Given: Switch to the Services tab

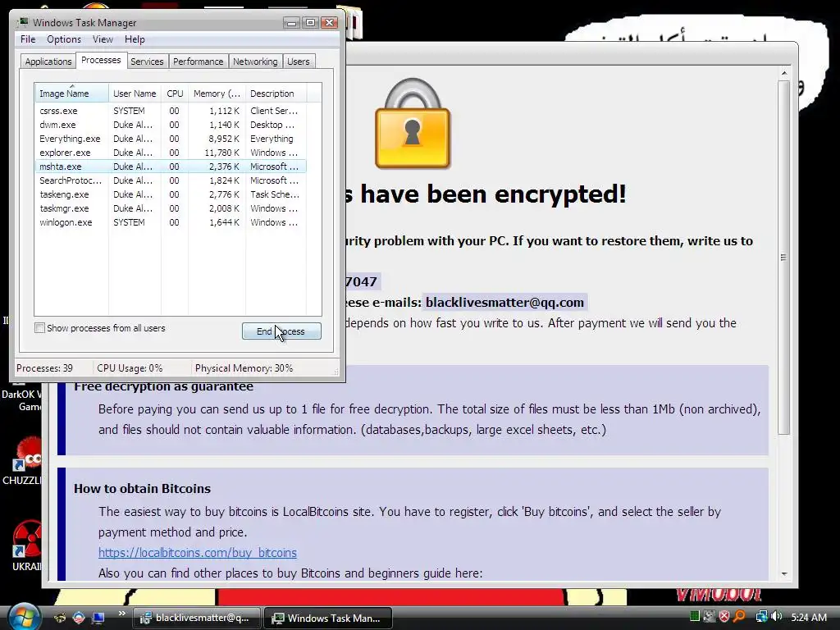Looking at the screenshot, I should click(x=147, y=62).
